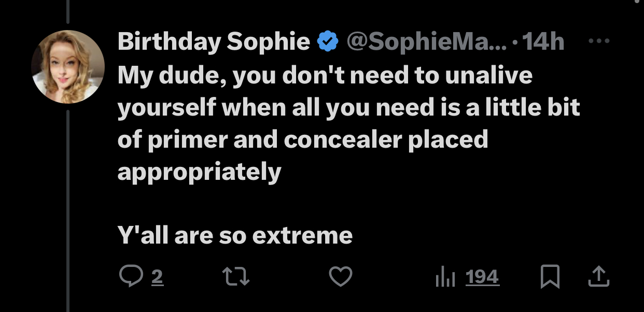
Task: Click the blue verified checkmark badge
Action: pyautogui.click(x=328, y=41)
